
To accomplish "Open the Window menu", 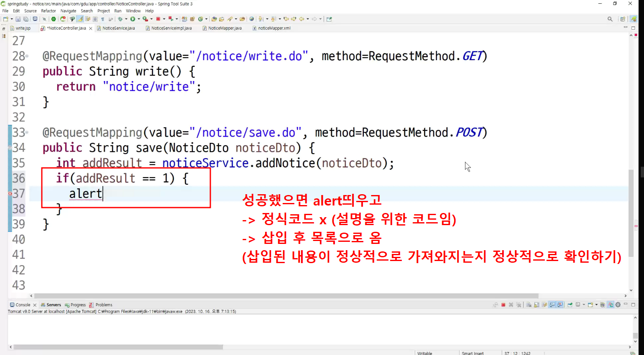I will pyautogui.click(x=133, y=11).
